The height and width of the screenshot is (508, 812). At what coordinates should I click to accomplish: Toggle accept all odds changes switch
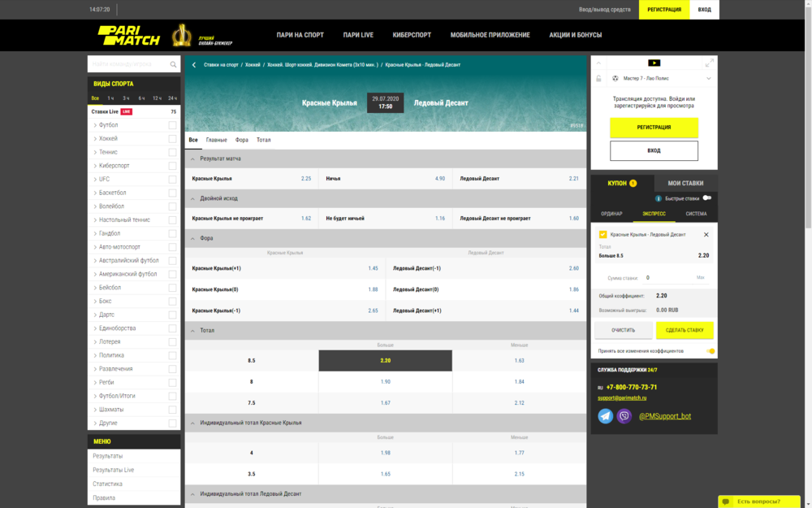point(710,351)
